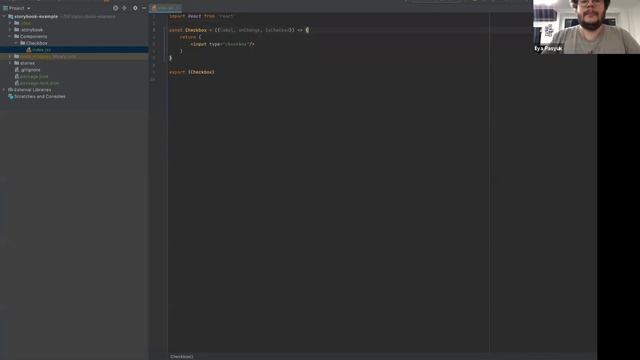The image size is (640, 360).
Task: Select Scratches and Consoles node
Action: 40,97
